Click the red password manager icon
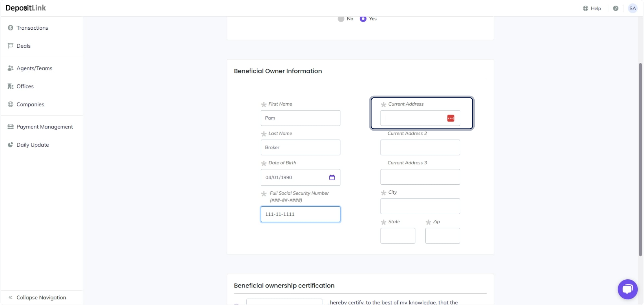The width and height of the screenshot is (644, 305). [451, 118]
